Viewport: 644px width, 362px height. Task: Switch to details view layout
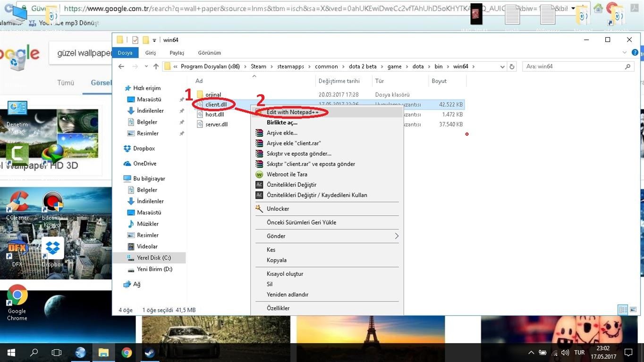click(623, 310)
